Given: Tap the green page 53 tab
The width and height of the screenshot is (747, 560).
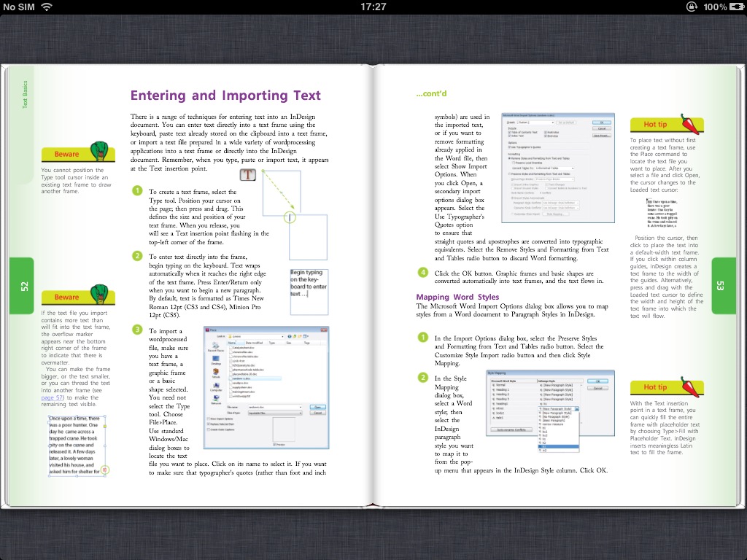Looking at the screenshot, I should [x=721, y=287].
